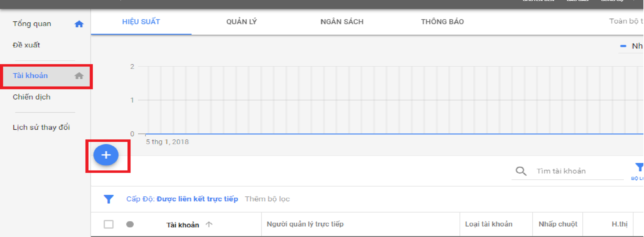Click the magnifying glass search icon
Image resolution: width=644 pixels, height=237 pixels.
click(x=521, y=171)
